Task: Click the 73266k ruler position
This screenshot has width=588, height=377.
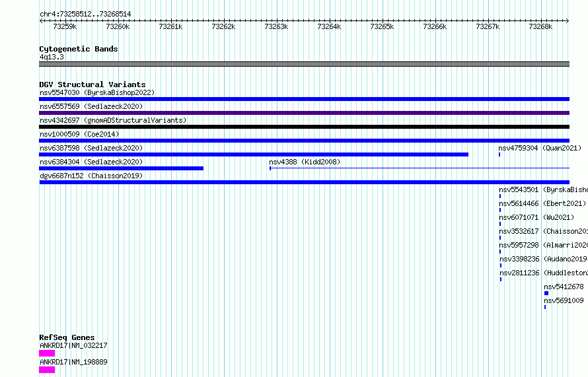Action: [x=435, y=26]
